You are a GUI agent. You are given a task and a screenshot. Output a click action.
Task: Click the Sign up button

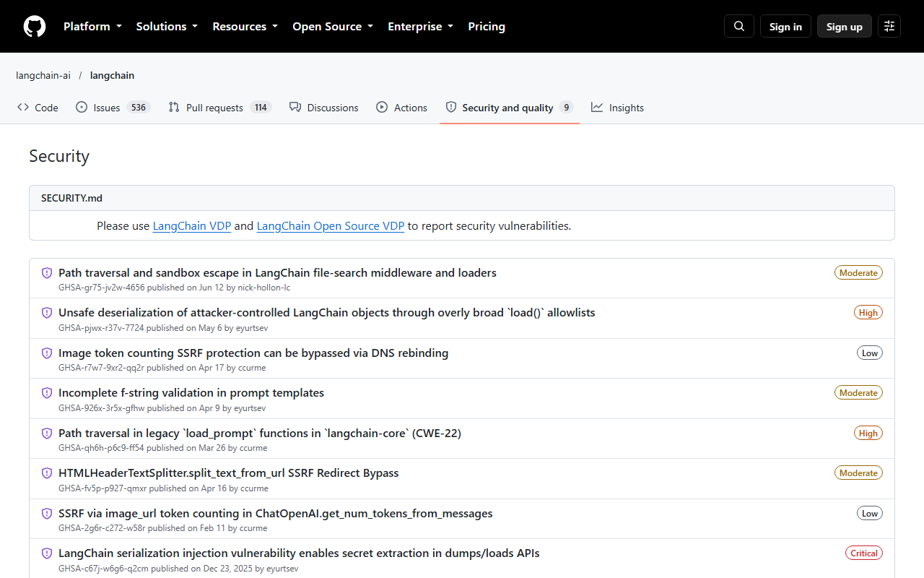[x=845, y=26]
